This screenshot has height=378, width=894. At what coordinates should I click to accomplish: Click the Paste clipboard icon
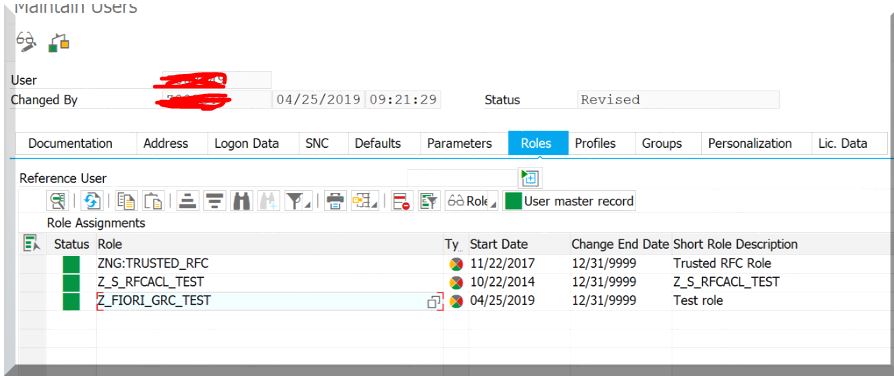[x=153, y=201]
